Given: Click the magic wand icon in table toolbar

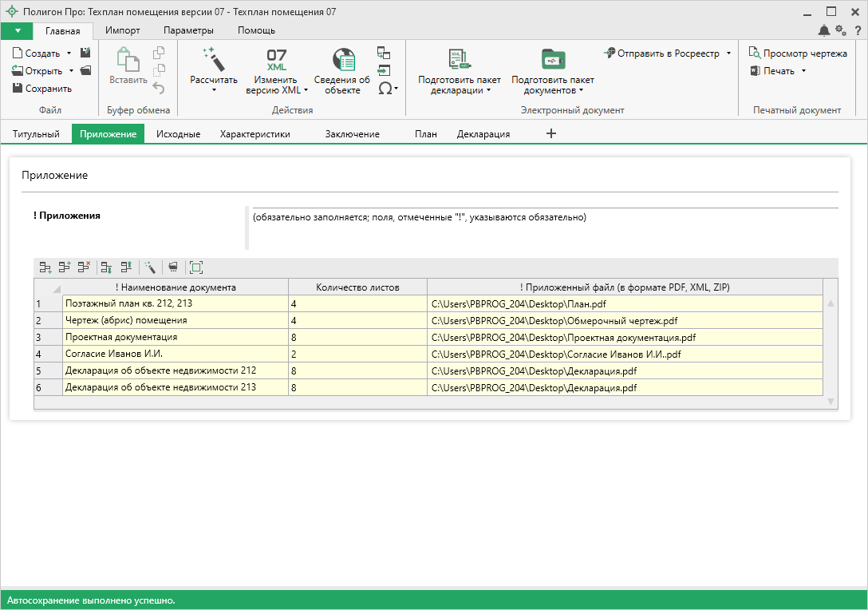Looking at the screenshot, I should 150,267.
